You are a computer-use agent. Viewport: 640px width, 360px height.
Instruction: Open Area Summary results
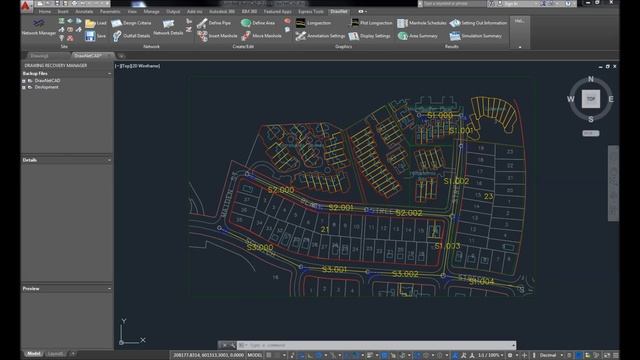click(418, 36)
